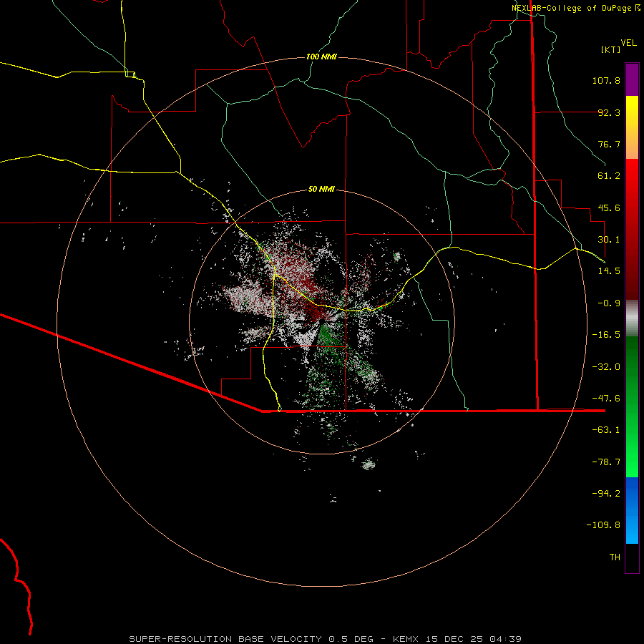Click the 50 NMI range ring label

(x=321, y=189)
